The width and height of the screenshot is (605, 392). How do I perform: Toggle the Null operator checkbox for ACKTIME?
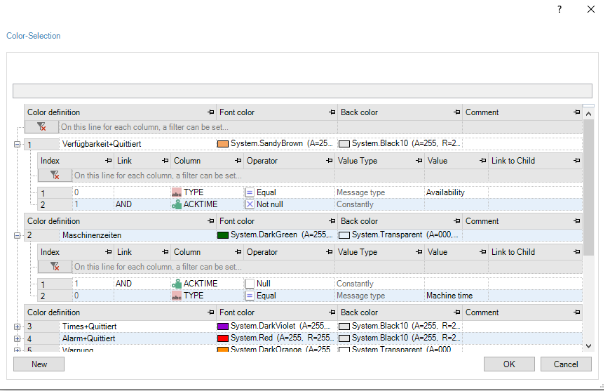point(250,284)
